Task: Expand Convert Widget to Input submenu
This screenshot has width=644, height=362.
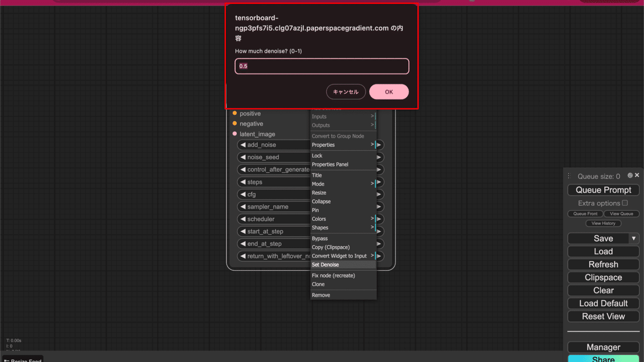Action: tap(343, 256)
